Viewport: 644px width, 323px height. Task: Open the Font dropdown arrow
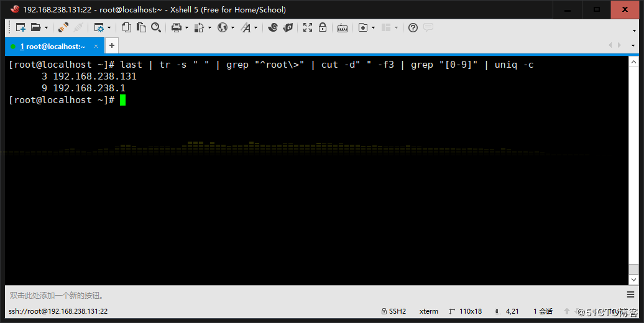[255, 28]
